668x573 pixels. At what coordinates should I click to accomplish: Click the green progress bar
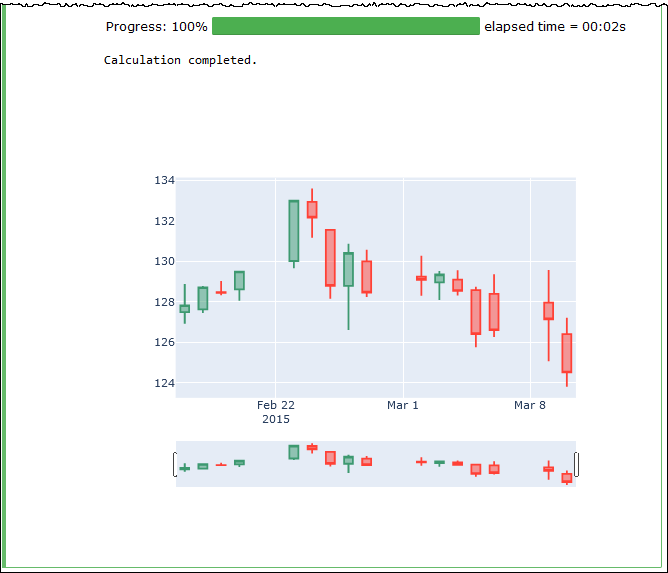(x=346, y=26)
